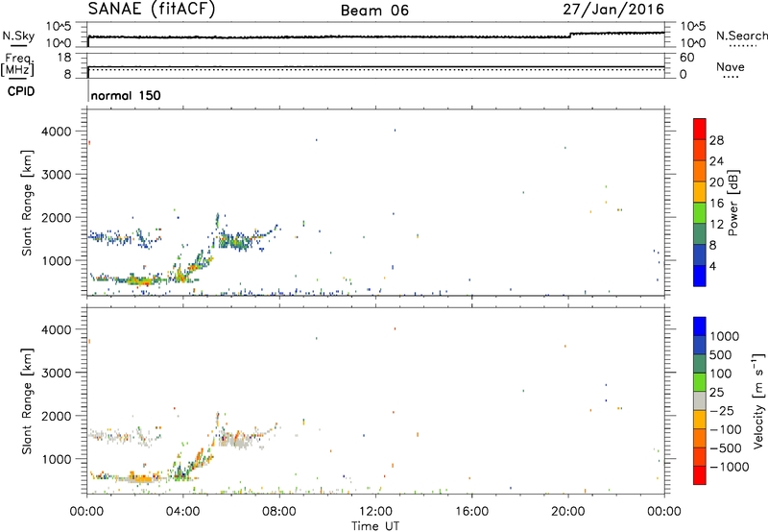The height and width of the screenshot is (532, 768).
Task: Pick the light green 12-16 dB power segment
Action: 700,213
